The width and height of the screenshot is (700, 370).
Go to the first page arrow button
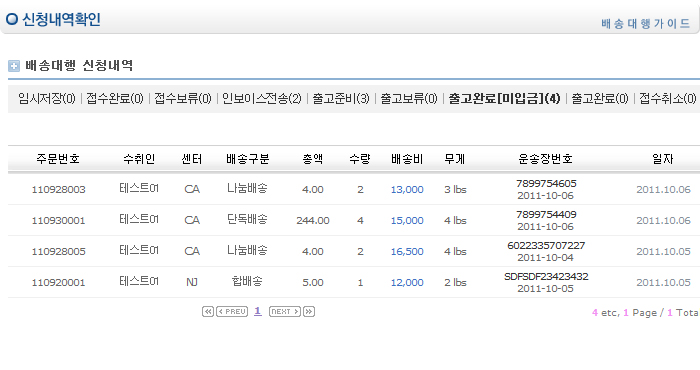tap(208, 312)
